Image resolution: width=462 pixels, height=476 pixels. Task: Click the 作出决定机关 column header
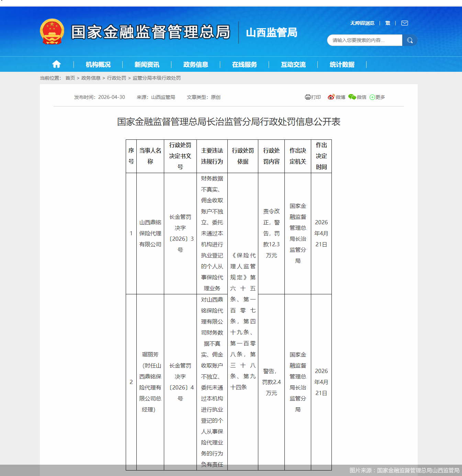point(298,156)
